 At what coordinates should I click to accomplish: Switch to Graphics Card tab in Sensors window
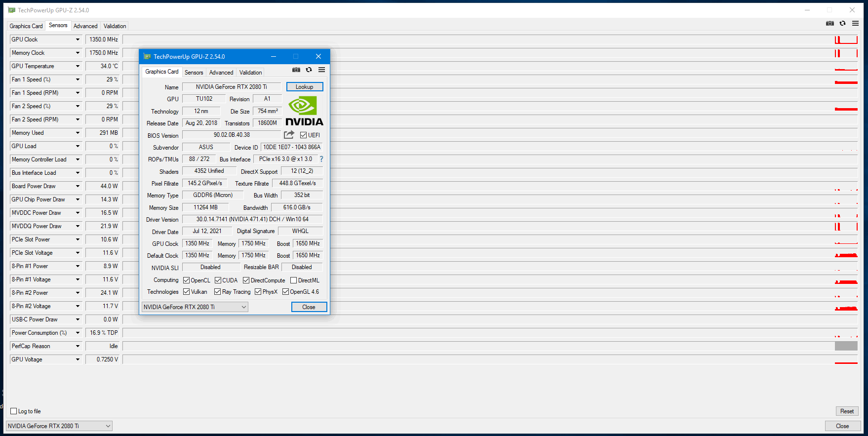click(26, 26)
